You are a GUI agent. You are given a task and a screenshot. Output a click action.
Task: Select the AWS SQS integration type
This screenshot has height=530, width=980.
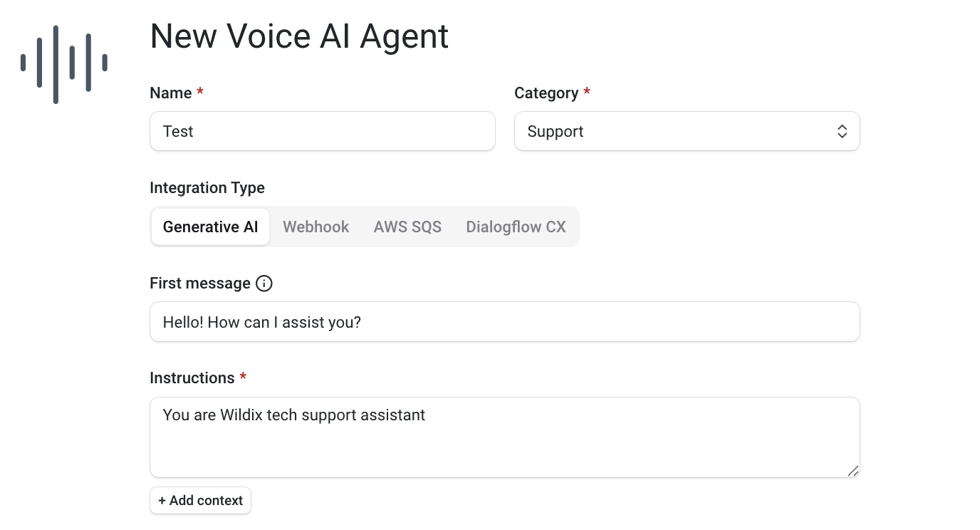(407, 227)
